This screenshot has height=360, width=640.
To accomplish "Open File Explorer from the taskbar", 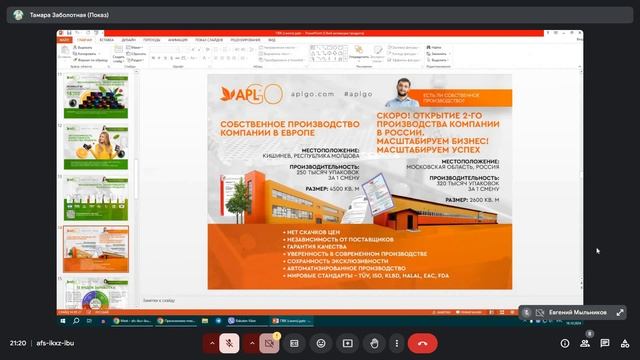I will coord(205,321).
